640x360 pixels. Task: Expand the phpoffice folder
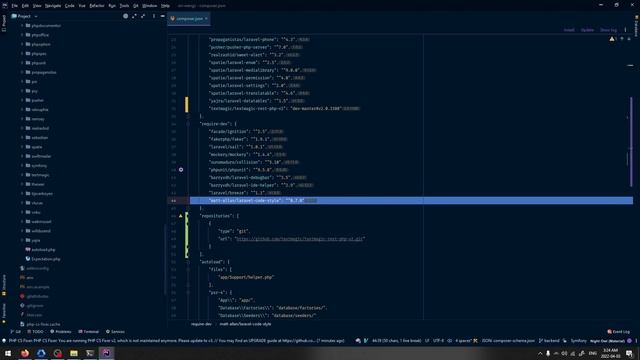[22, 35]
